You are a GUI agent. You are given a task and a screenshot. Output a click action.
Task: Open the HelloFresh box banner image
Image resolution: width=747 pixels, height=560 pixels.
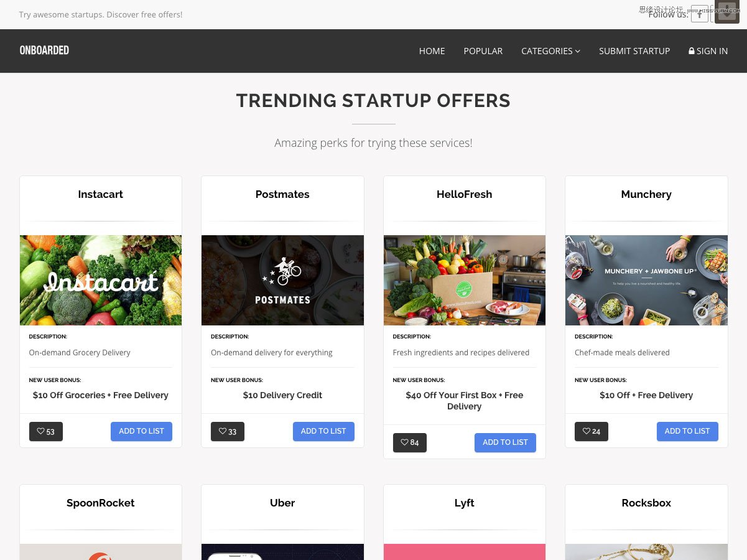(x=465, y=280)
